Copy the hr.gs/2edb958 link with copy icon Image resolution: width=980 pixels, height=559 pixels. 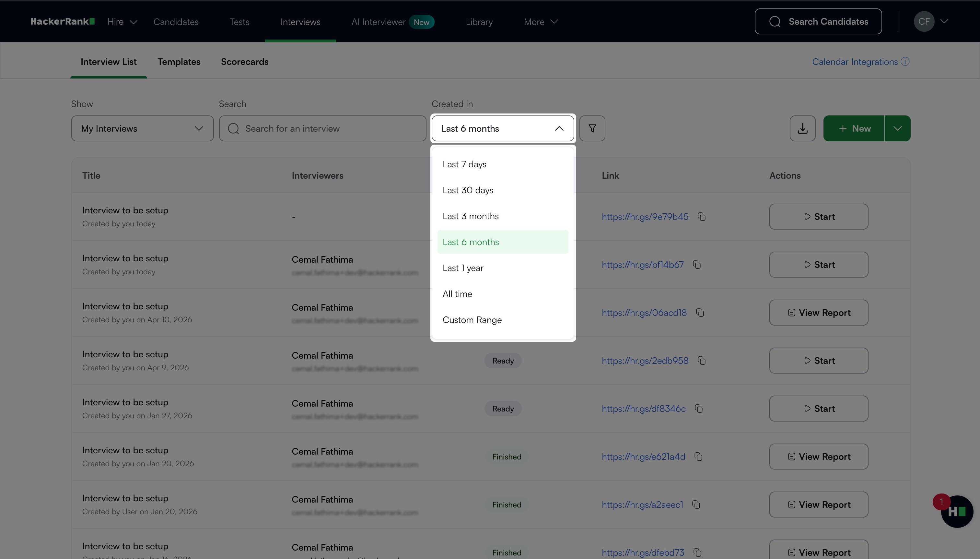point(701,361)
